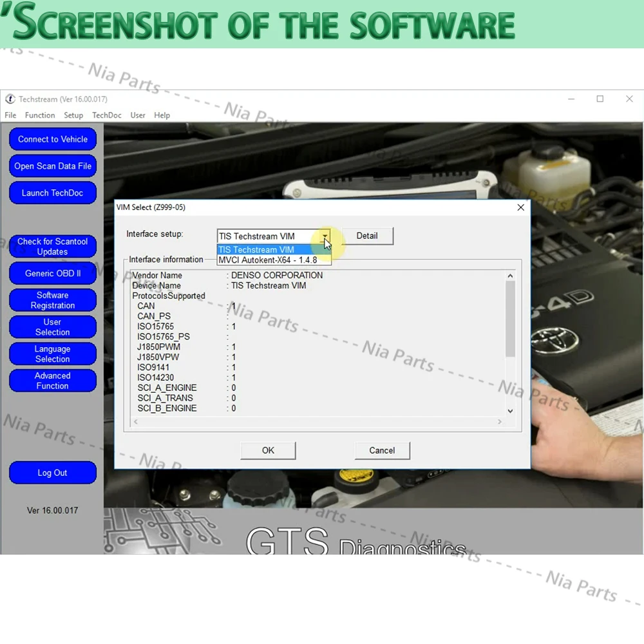
Task: Open the User Selection button
Action: pos(53,327)
